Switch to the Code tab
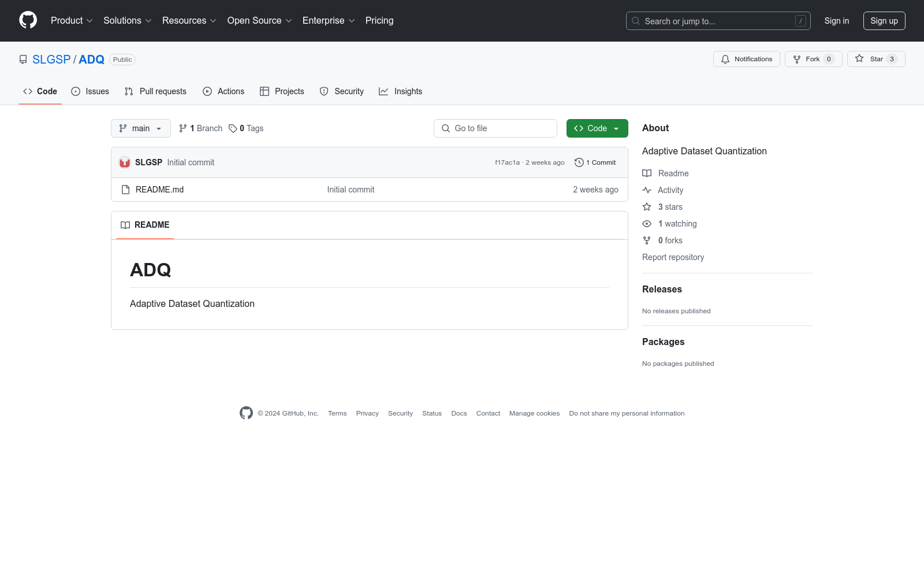Image resolution: width=924 pixels, height=578 pixels. click(40, 91)
